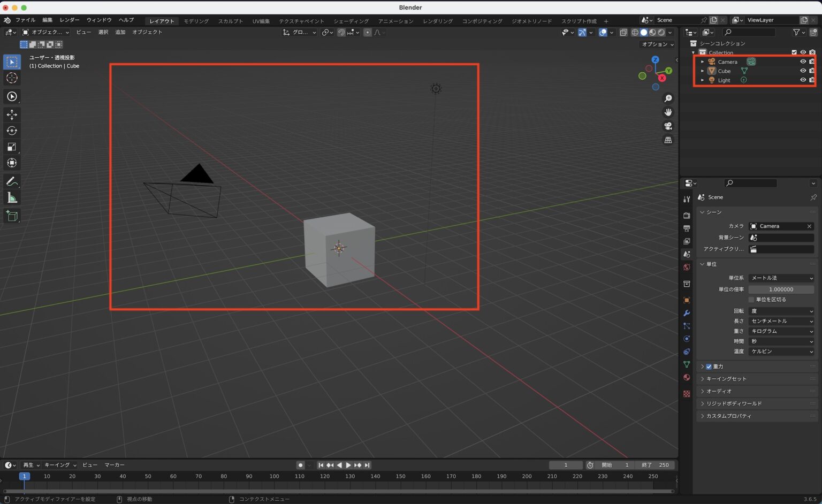
Task: Expand the リジッドボディワールド panel
Action: pos(734,403)
